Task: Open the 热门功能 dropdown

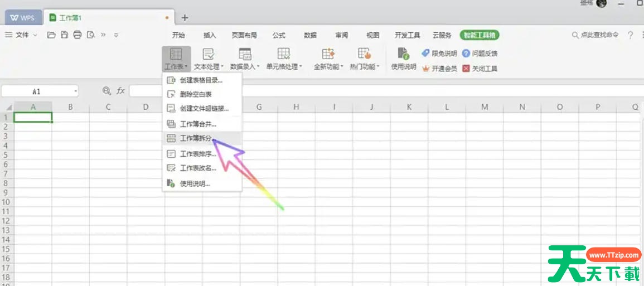Action: pyautogui.click(x=364, y=59)
